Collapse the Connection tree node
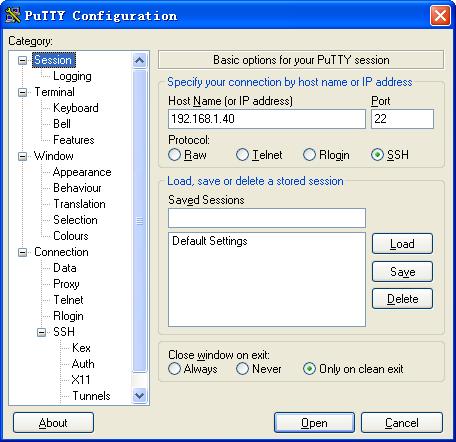The width and height of the screenshot is (456, 442). tap(22, 252)
